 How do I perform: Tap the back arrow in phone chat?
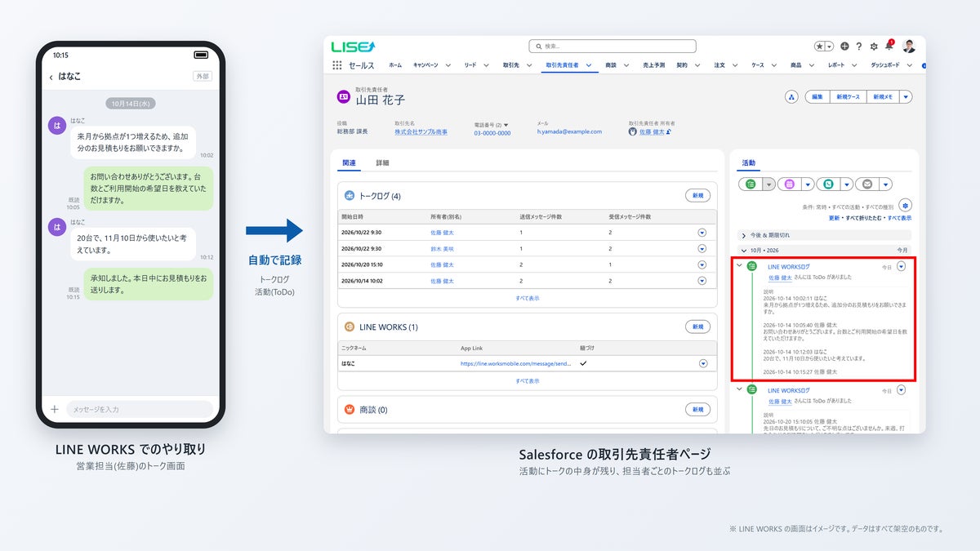[51, 77]
